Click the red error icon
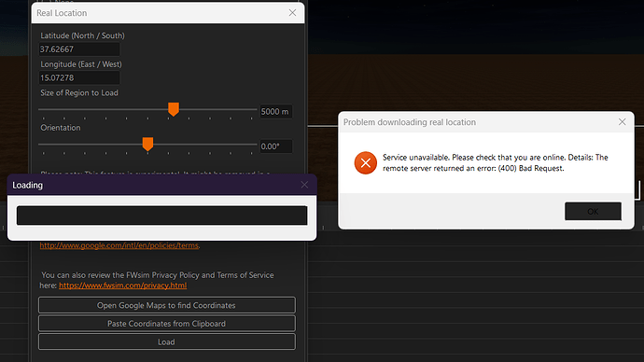Image resolution: width=644 pixels, height=362 pixels. [x=366, y=163]
